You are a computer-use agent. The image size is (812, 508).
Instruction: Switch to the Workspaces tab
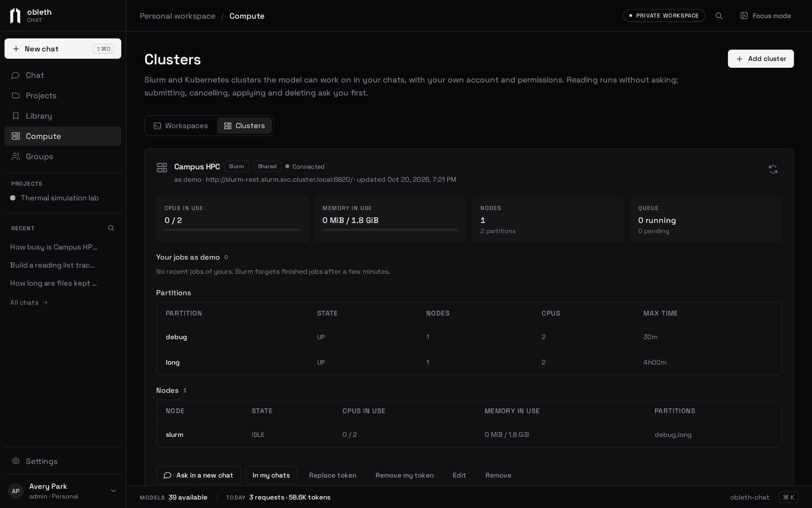tap(181, 126)
